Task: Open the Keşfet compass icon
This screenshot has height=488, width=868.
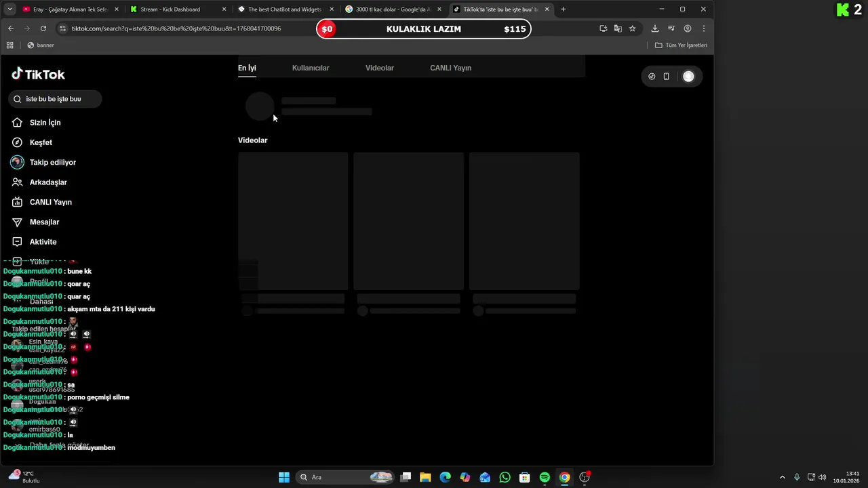Action: click(17, 142)
